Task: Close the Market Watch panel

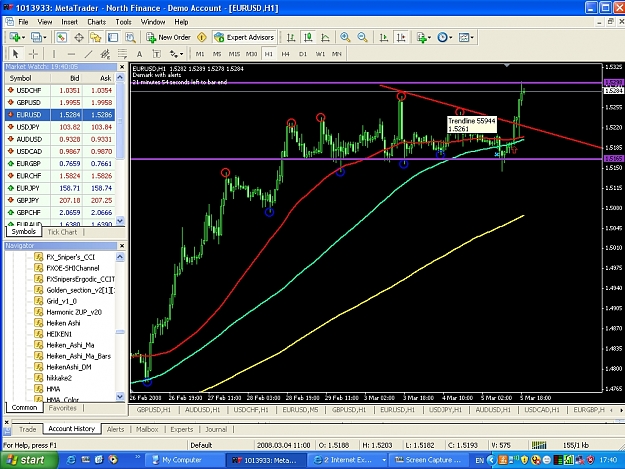Action: point(122,67)
